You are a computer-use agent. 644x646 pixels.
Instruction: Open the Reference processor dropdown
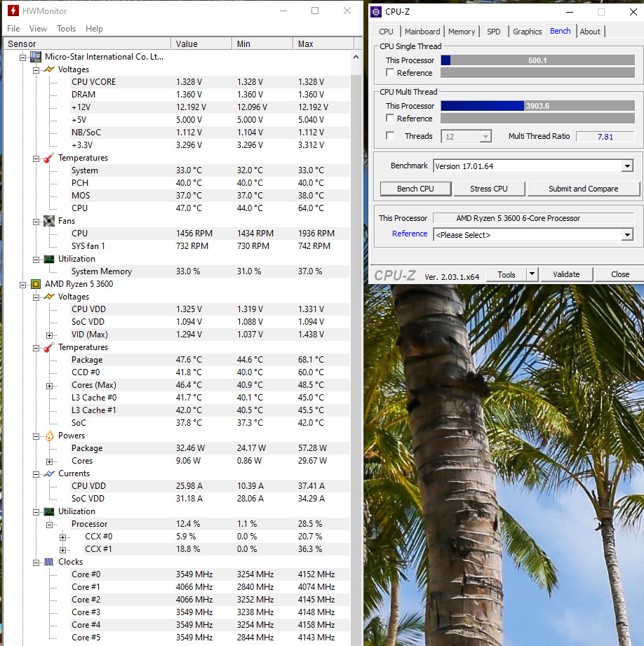coord(627,235)
